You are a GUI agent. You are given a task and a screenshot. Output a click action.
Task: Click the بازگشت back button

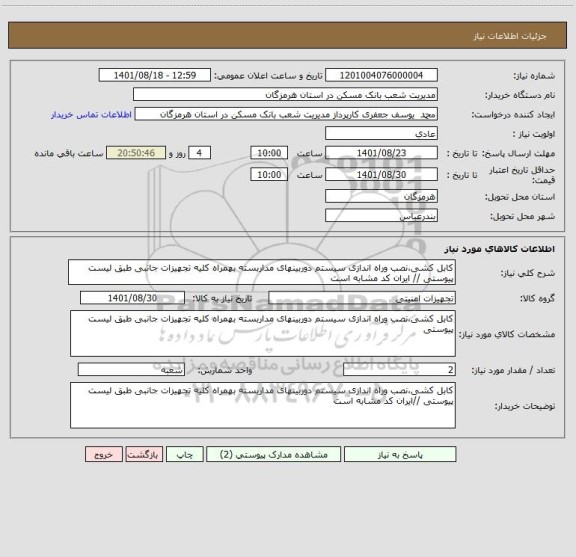click(144, 454)
